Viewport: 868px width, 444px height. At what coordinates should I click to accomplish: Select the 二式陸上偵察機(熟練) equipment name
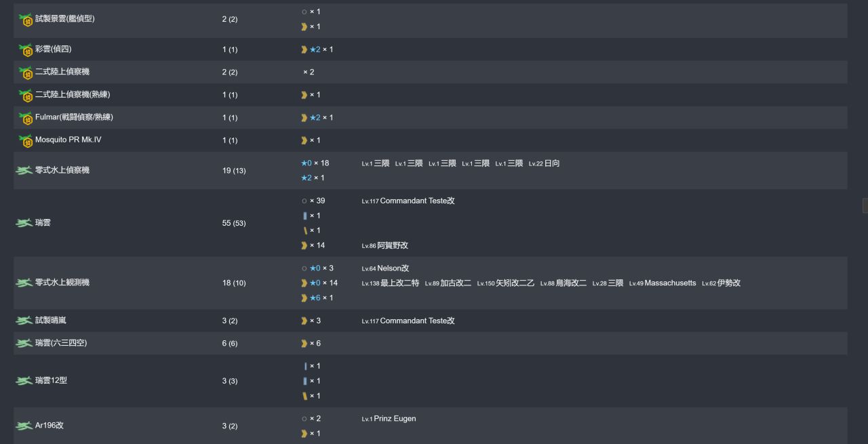tap(73, 95)
